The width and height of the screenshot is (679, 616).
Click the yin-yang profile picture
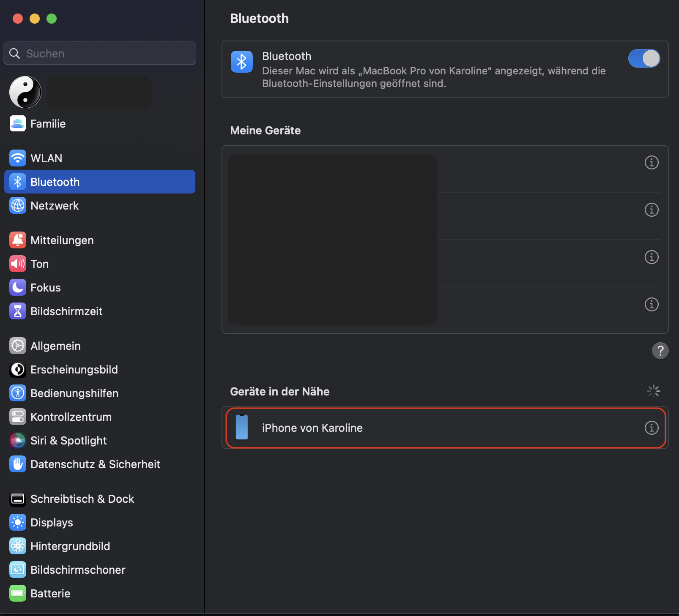coord(25,92)
